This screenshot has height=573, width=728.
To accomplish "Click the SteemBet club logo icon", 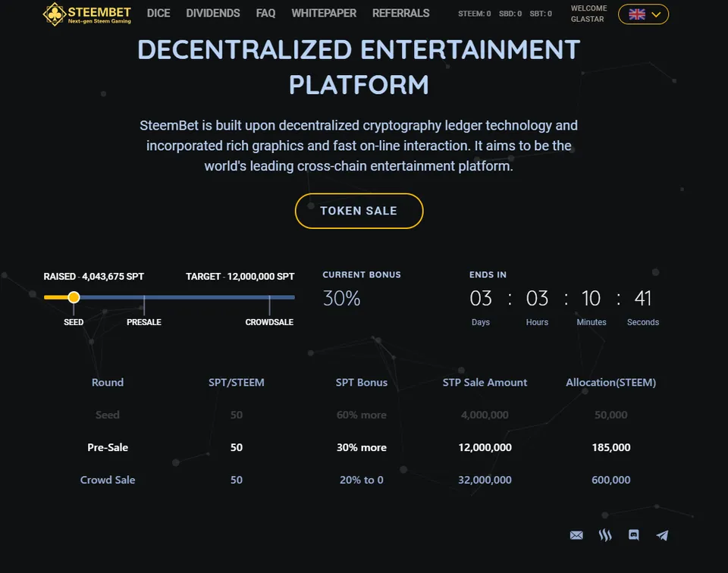I will (x=55, y=14).
